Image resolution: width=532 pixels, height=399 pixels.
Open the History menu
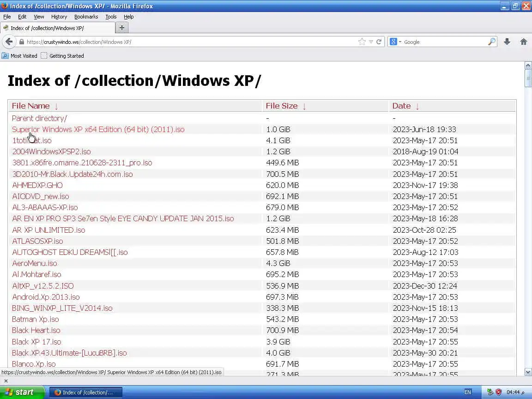pyautogui.click(x=59, y=17)
